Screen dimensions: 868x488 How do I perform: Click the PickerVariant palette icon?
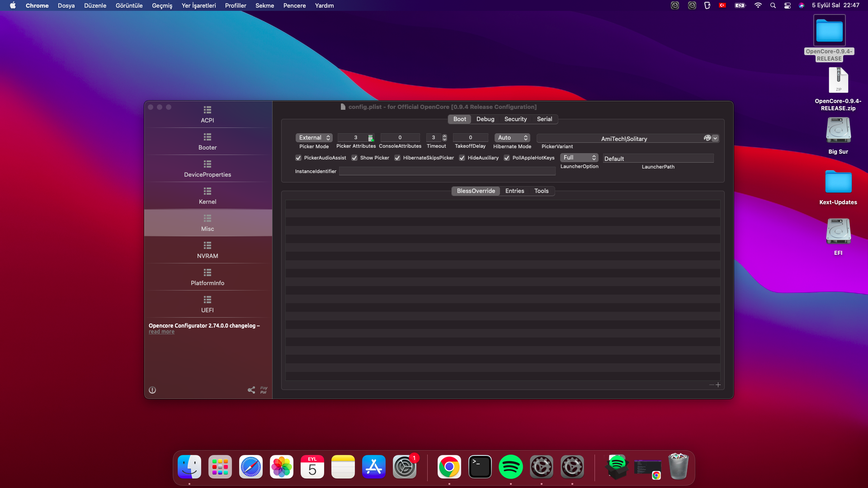[x=707, y=138]
